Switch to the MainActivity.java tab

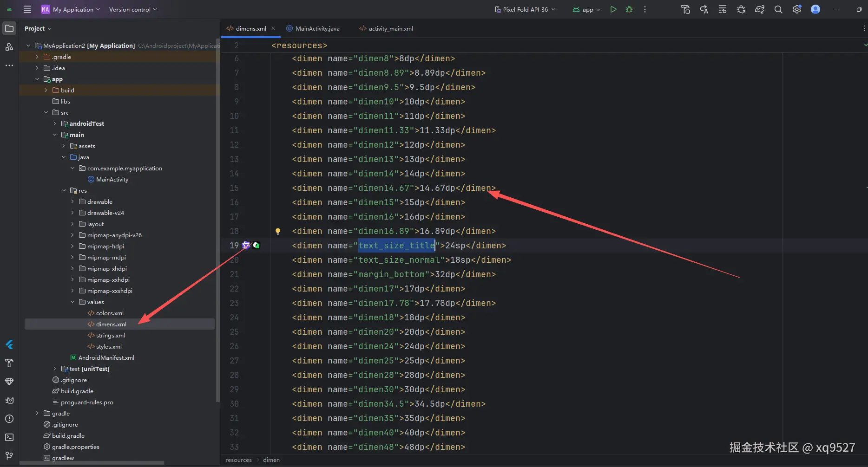coord(313,28)
